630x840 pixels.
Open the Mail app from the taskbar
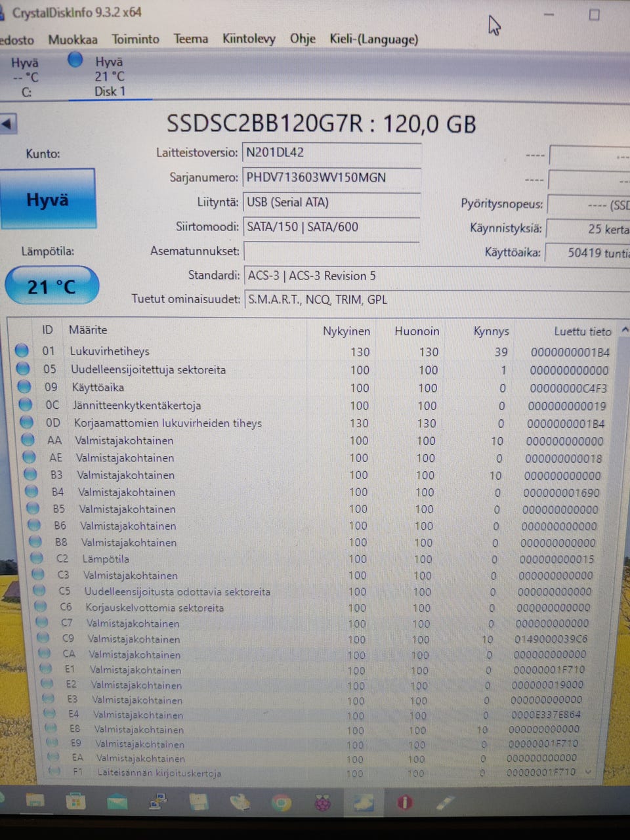pyautogui.click(x=117, y=801)
